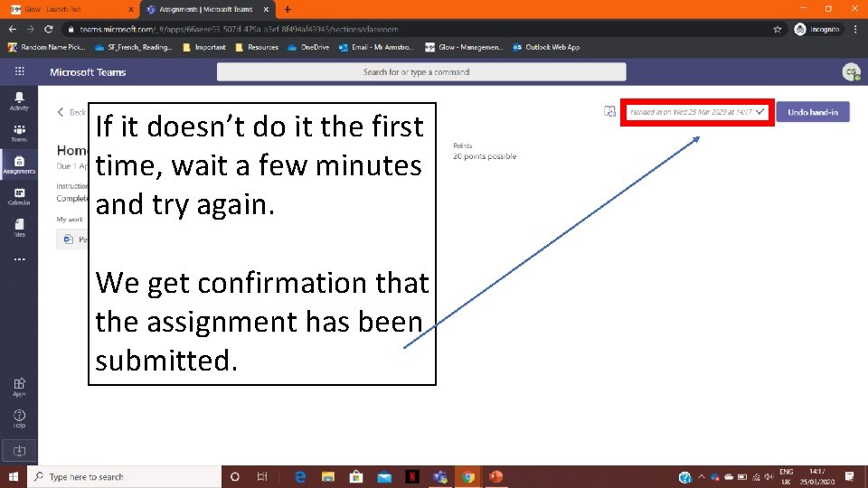Bookmark this page with the star icon

[778, 29]
